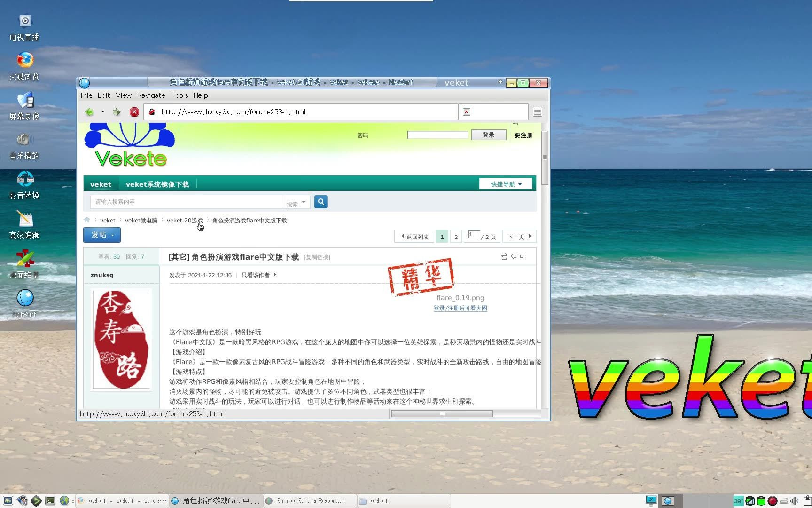This screenshot has height=508, width=812.
Task: Open the system monitor taskbar icon
Action: click(x=8, y=501)
